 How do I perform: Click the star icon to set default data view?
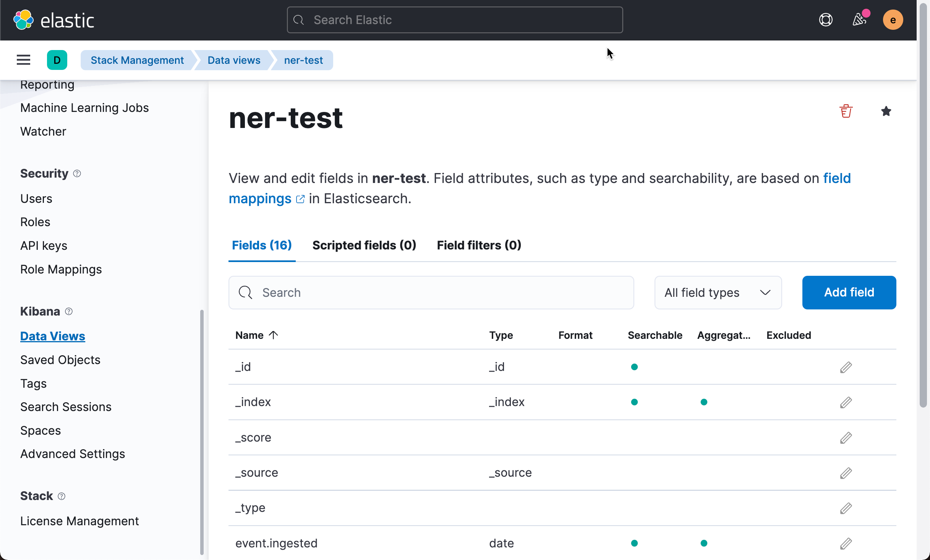coord(886,111)
